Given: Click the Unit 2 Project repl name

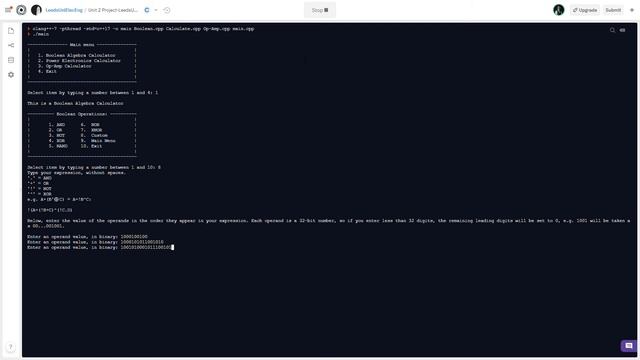Looking at the screenshot, I should click(113, 10).
